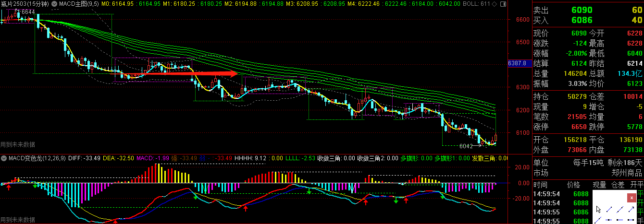
Task: Click the 内盘 value 73138
Action: [x=632, y=150]
